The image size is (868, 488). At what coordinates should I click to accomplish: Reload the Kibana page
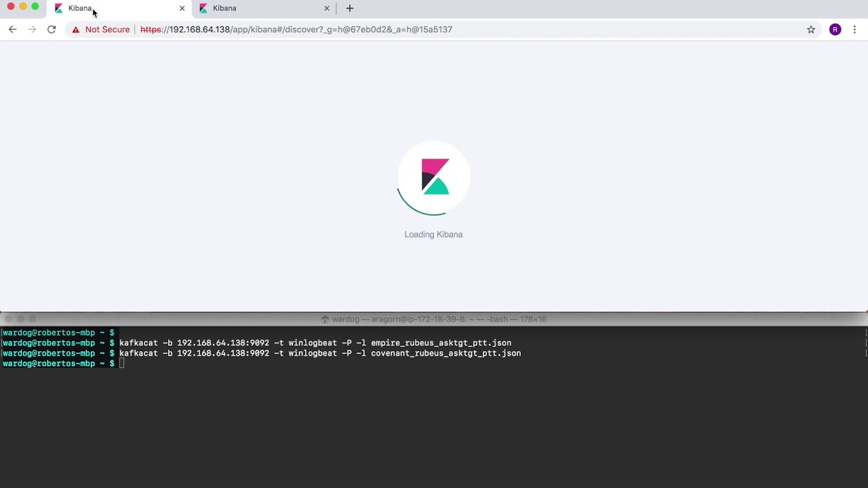52,29
